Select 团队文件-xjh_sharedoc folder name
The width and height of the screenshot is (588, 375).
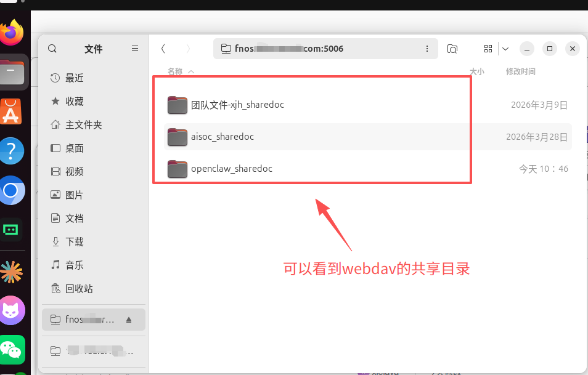point(237,105)
